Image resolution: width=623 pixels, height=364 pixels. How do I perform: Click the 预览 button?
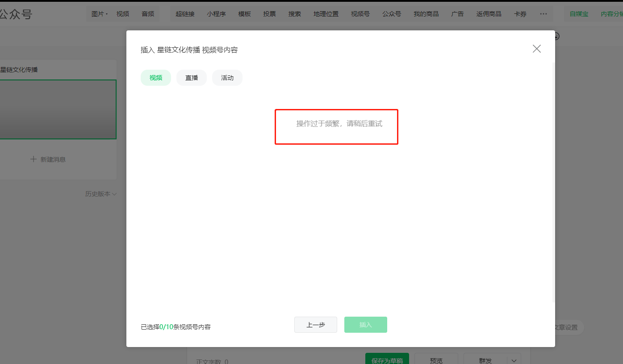436,359
